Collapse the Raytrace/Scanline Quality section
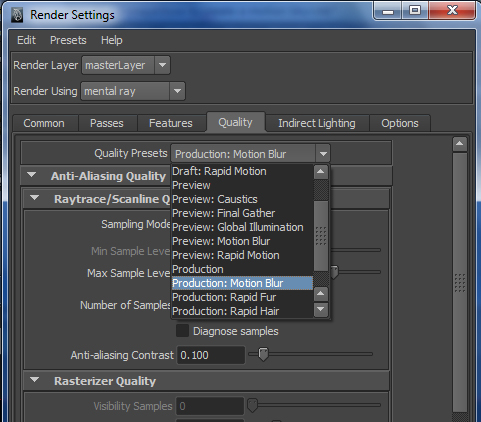This screenshot has width=481, height=422. [34, 198]
